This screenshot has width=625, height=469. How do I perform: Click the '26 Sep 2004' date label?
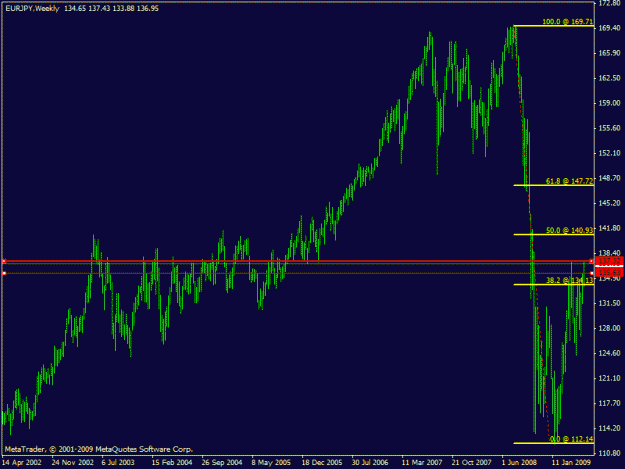point(222,463)
